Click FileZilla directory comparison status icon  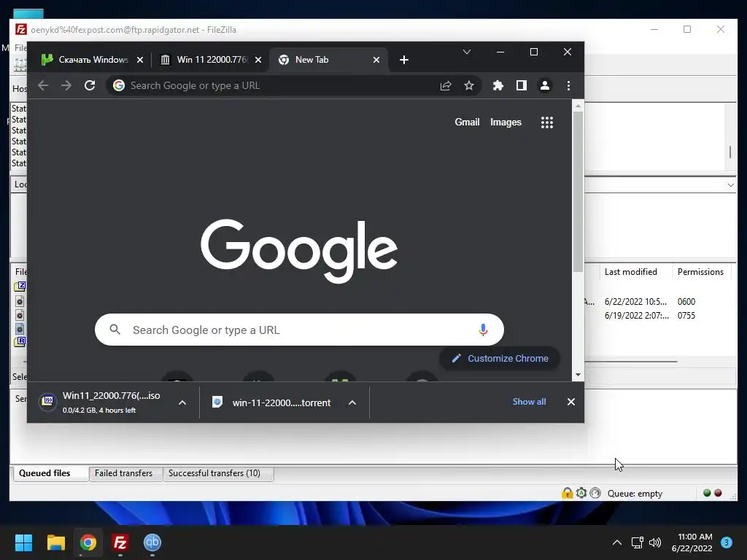tap(595, 493)
